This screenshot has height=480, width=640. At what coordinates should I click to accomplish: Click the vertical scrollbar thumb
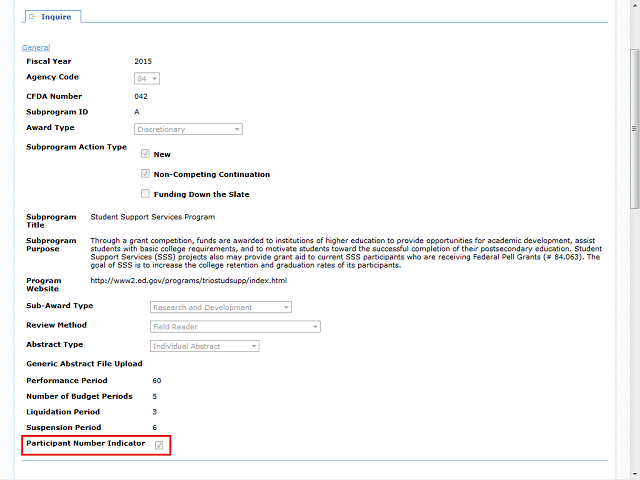(x=634, y=129)
